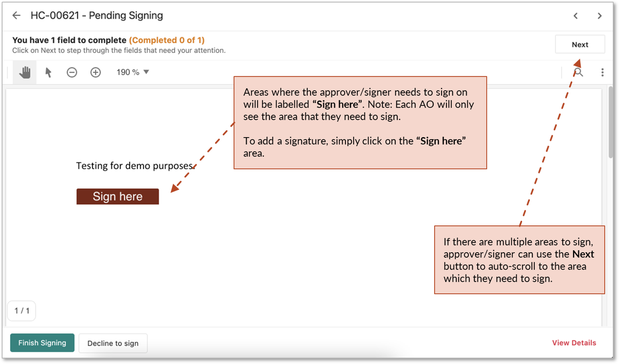Click Finish Signing button
Image resolution: width=619 pixels, height=364 pixels.
click(42, 343)
